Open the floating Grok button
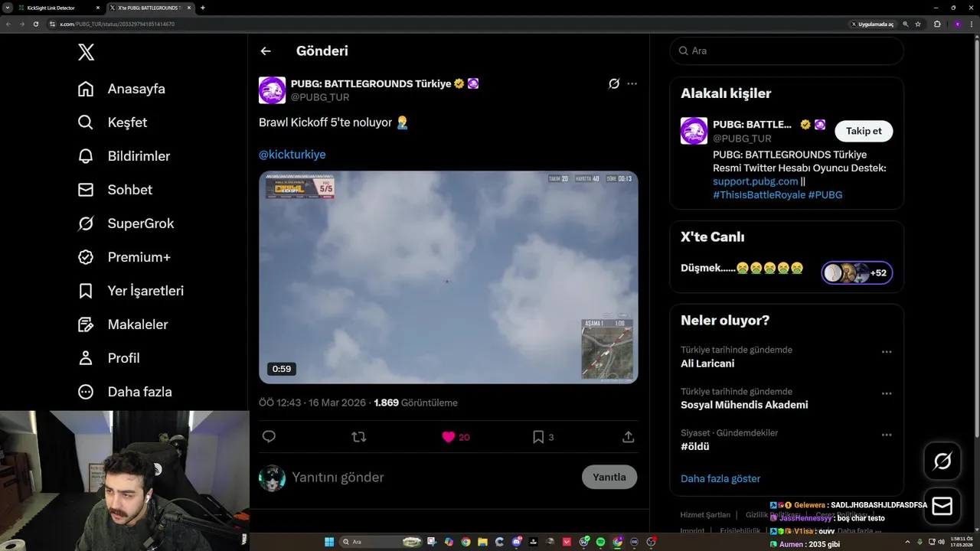The image size is (980, 551). (x=942, y=461)
